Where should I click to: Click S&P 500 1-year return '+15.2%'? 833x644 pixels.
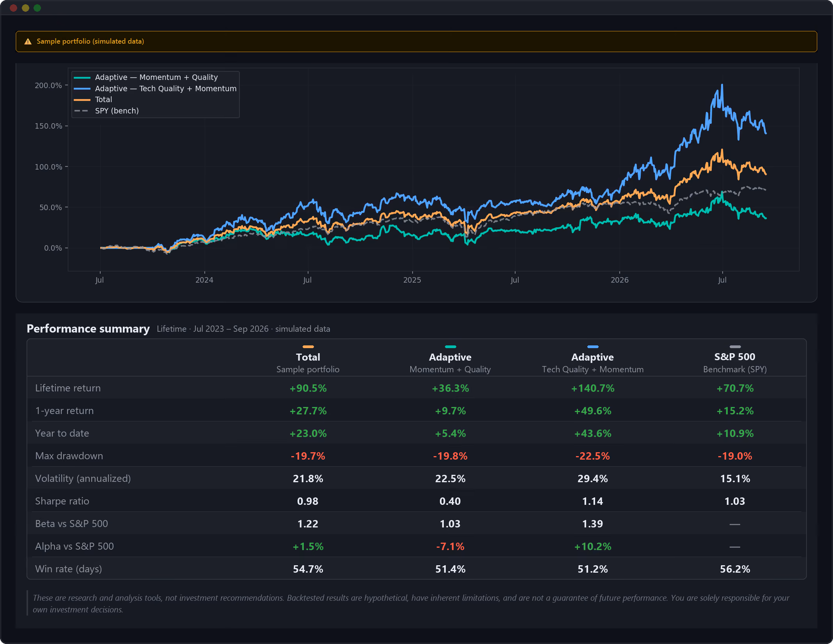pyautogui.click(x=735, y=411)
